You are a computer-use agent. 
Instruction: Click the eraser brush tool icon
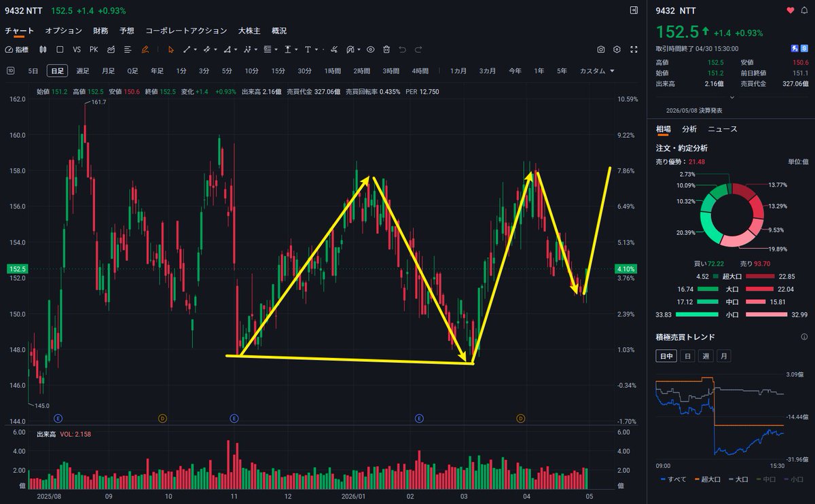(x=334, y=50)
